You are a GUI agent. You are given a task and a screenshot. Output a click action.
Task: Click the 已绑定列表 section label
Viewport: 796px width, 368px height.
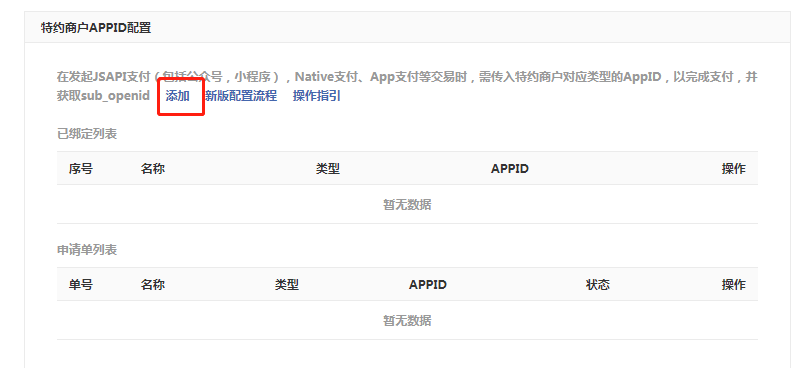[x=87, y=134]
